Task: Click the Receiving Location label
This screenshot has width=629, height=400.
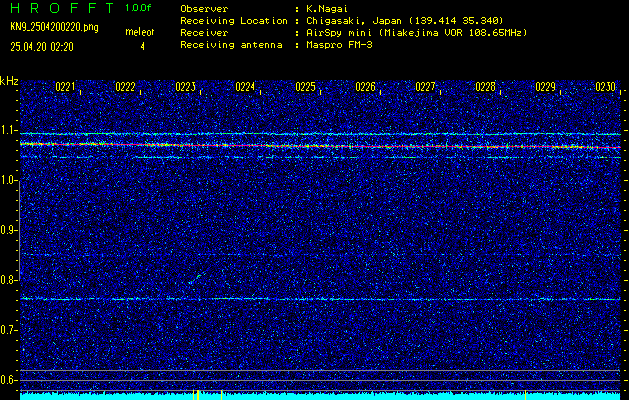Action: [x=234, y=21]
